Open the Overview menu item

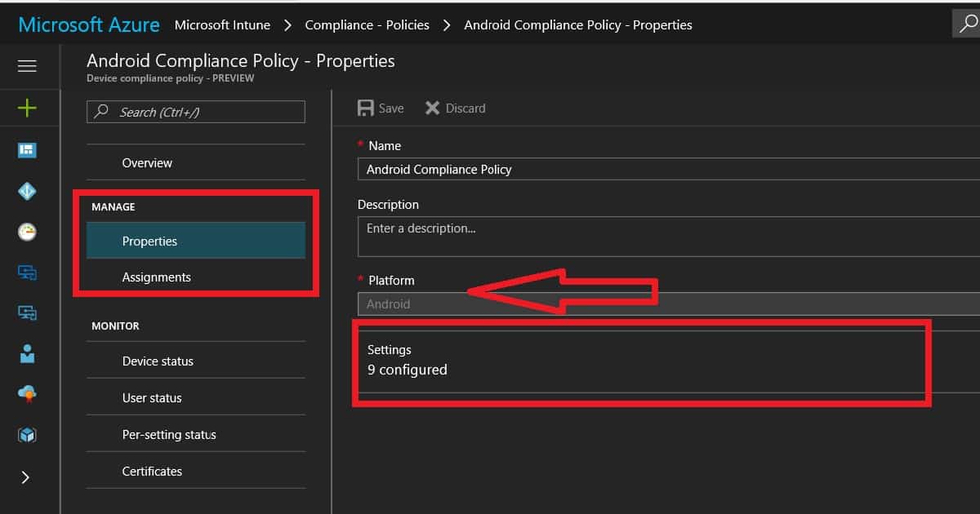point(196,162)
